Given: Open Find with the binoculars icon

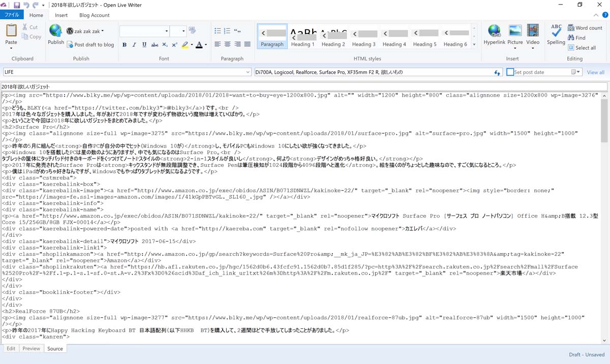Looking at the screenshot, I should (x=576, y=38).
